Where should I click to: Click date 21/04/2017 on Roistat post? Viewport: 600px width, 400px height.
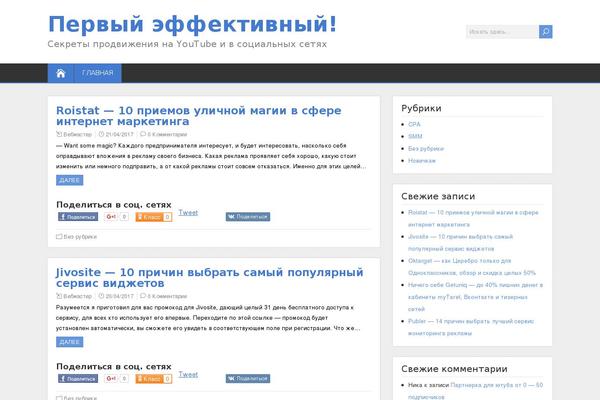(119, 134)
